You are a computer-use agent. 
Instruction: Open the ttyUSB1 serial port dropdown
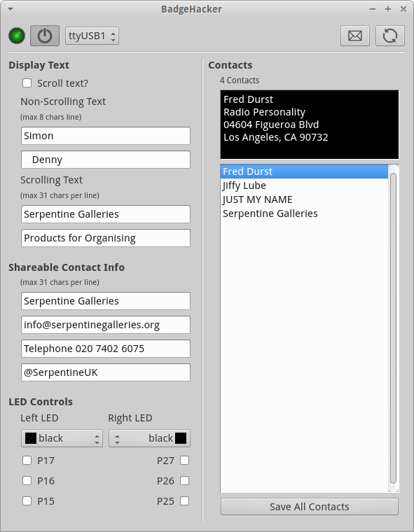point(92,36)
